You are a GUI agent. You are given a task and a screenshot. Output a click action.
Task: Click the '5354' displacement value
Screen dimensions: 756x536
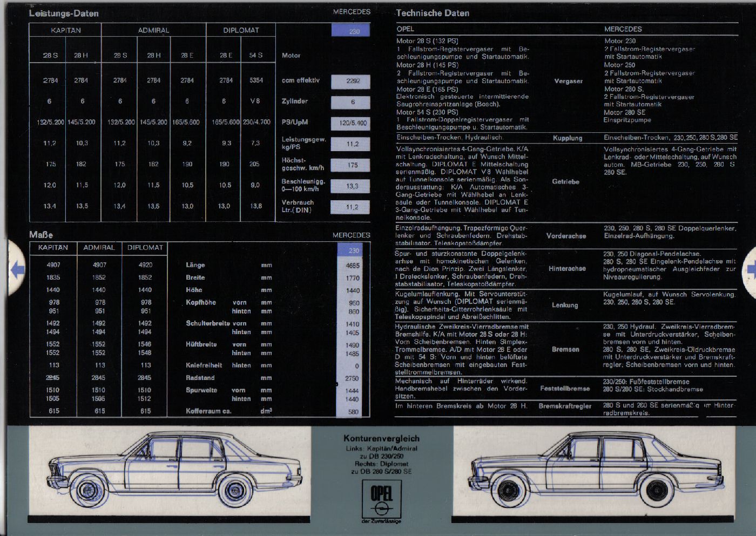(256, 80)
